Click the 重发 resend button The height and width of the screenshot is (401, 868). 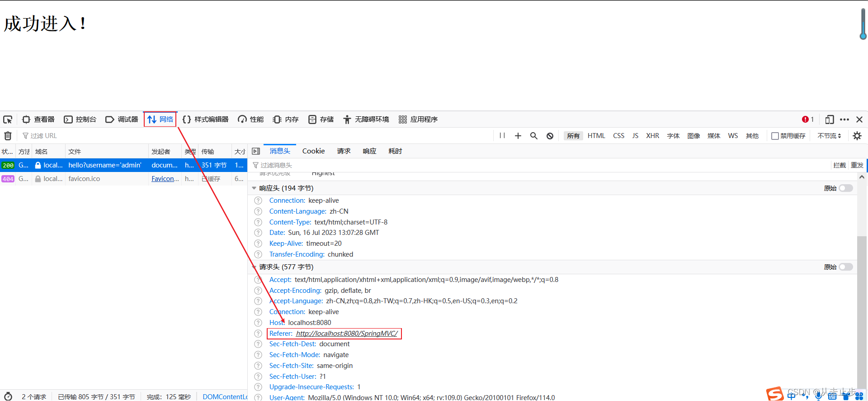click(x=857, y=165)
